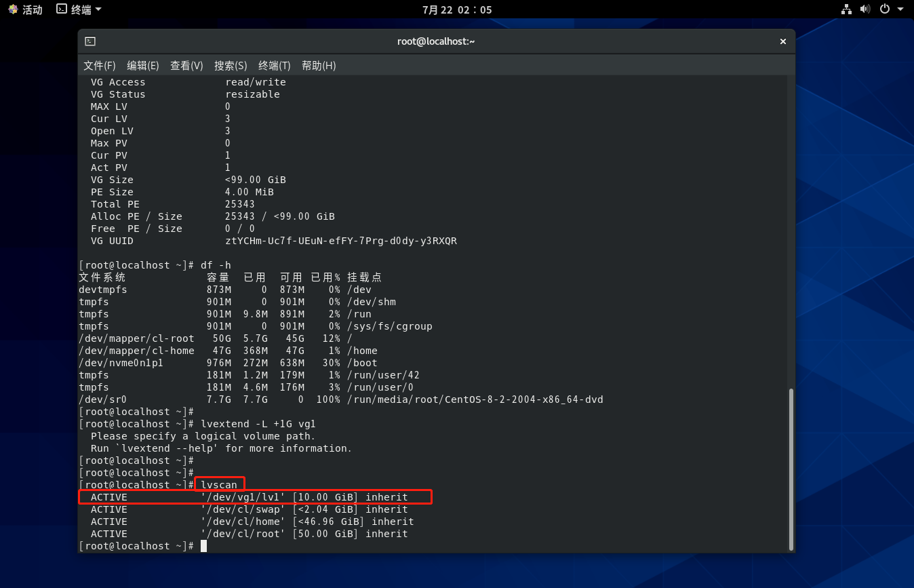Click the power icon in top bar

[884, 9]
